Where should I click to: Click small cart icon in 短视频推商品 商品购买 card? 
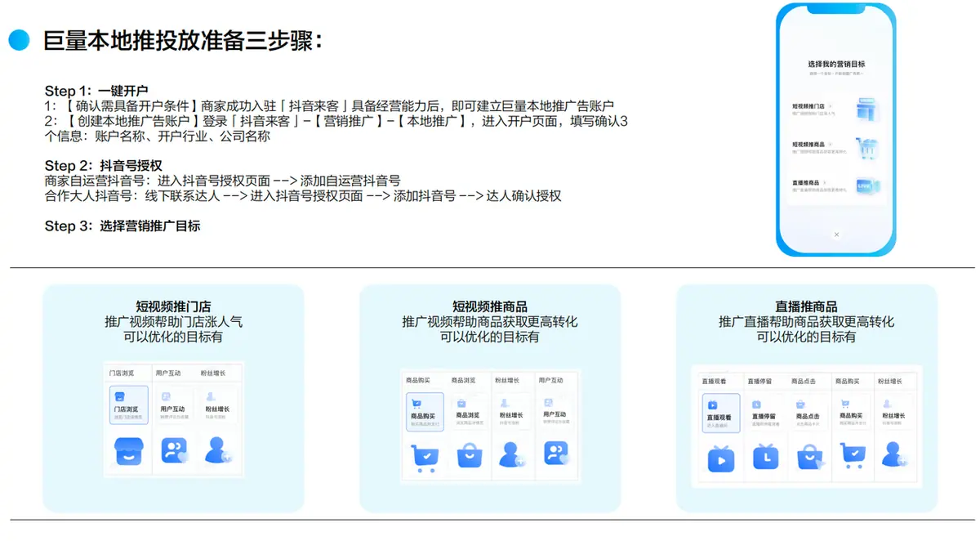(416, 403)
